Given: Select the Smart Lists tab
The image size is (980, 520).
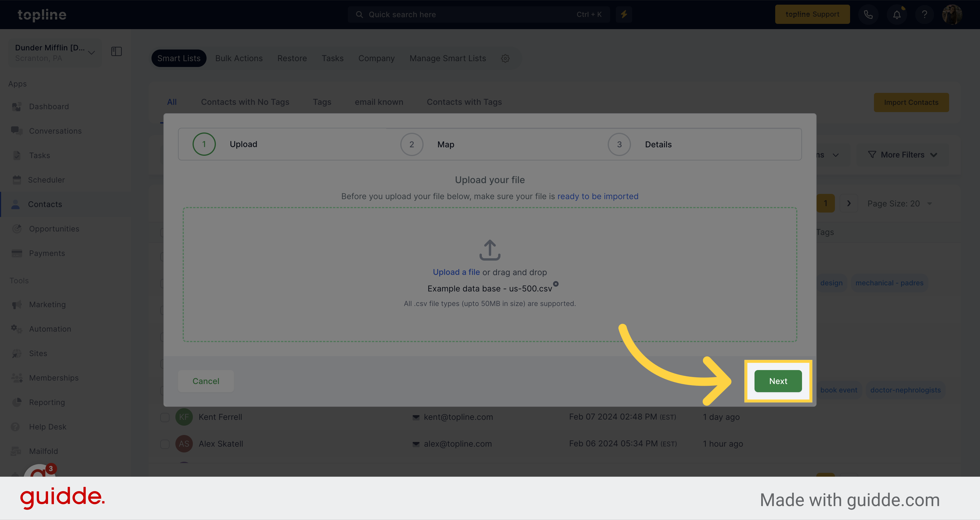Looking at the screenshot, I should (x=178, y=58).
